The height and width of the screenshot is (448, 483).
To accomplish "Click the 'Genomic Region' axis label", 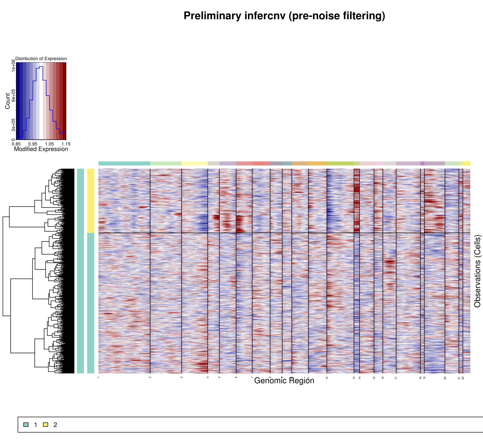I will pos(284,381).
